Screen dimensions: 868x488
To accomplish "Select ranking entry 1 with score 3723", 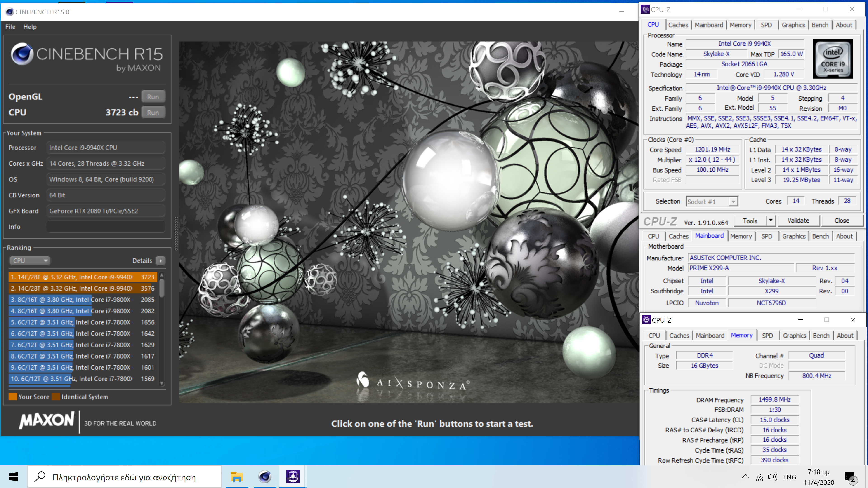I will pyautogui.click(x=83, y=277).
